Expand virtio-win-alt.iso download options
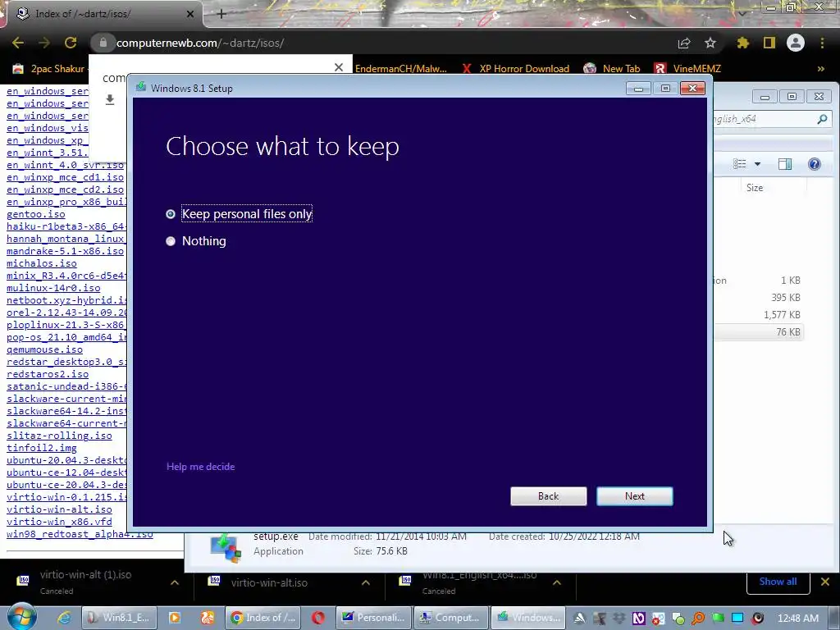This screenshot has height=630, width=840. point(366,582)
